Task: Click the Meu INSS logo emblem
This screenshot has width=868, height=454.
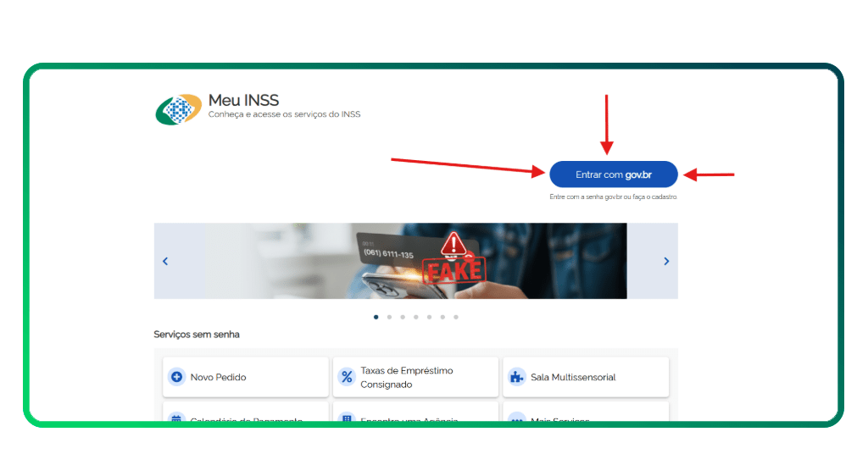Action: coord(179,109)
